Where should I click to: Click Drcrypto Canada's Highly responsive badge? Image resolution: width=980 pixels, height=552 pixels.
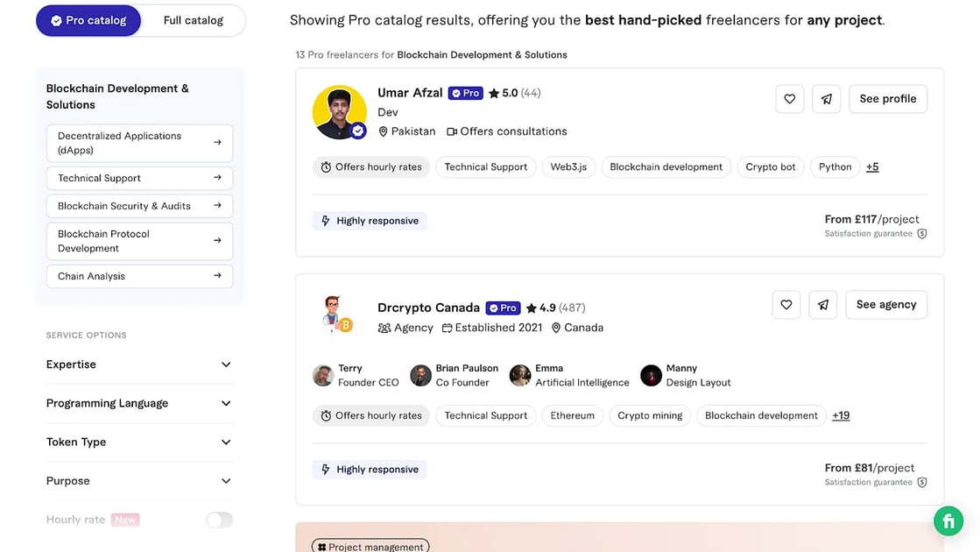370,470
